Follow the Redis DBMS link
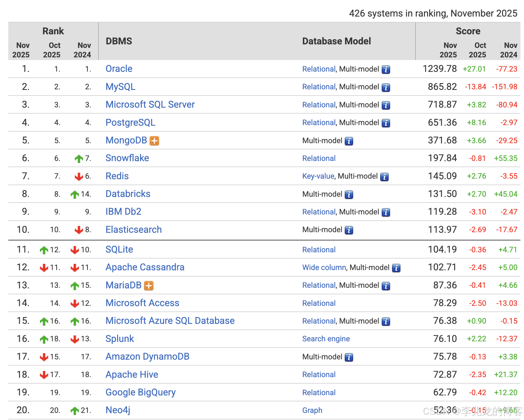Screen dimensions: 524x420 coord(117,176)
